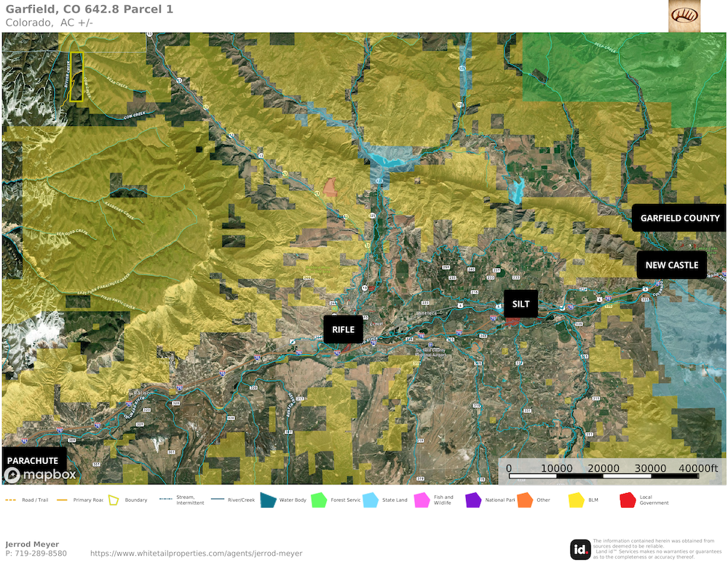Click the Whitetail Properties logo in the header
728x563 pixels.
(x=684, y=16)
